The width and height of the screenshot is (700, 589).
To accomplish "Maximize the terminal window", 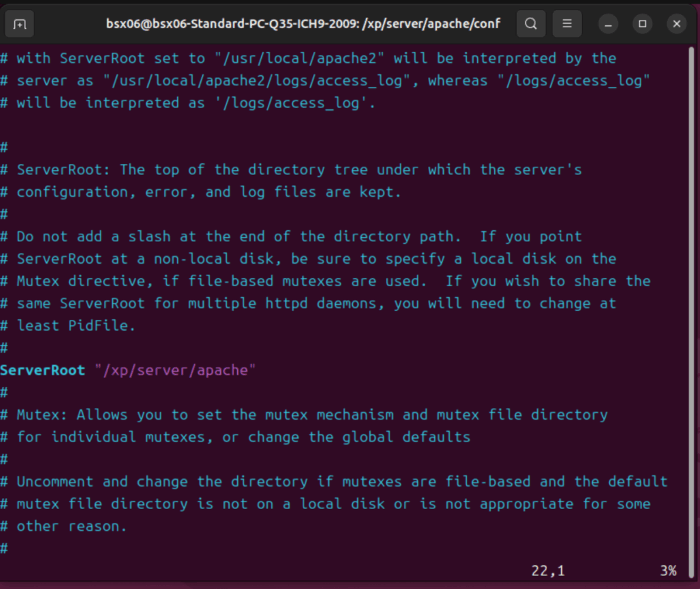I will pos(643,24).
